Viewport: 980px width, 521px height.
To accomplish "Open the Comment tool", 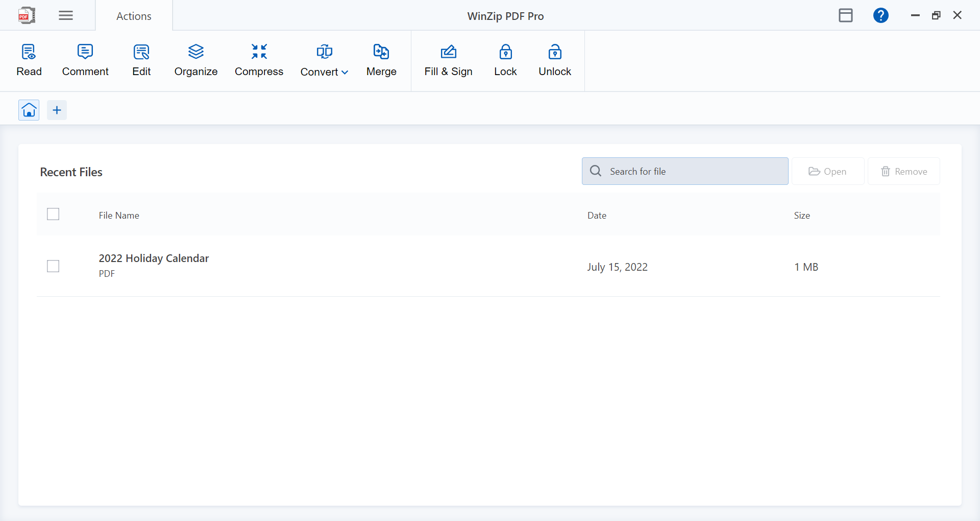I will [x=85, y=60].
